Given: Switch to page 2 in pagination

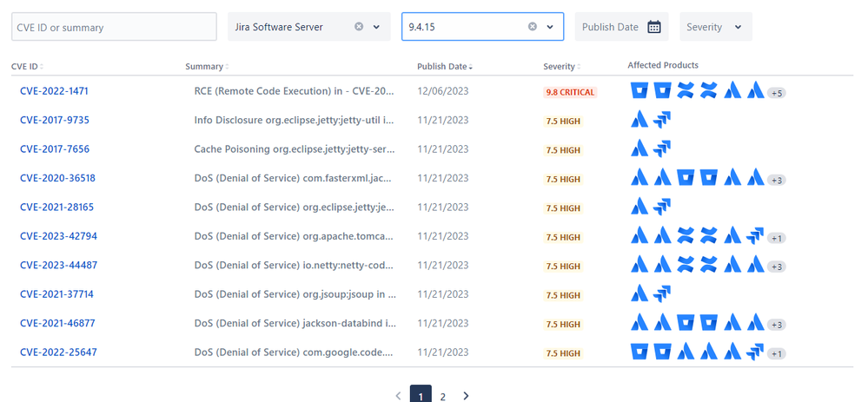Looking at the screenshot, I should click(x=443, y=396).
